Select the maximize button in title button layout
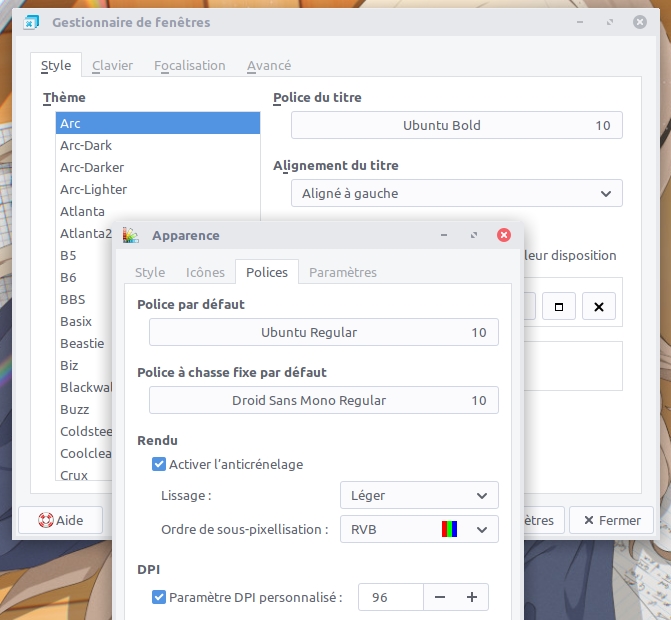Image resolution: width=671 pixels, height=620 pixels. pyautogui.click(x=559, y=306)
